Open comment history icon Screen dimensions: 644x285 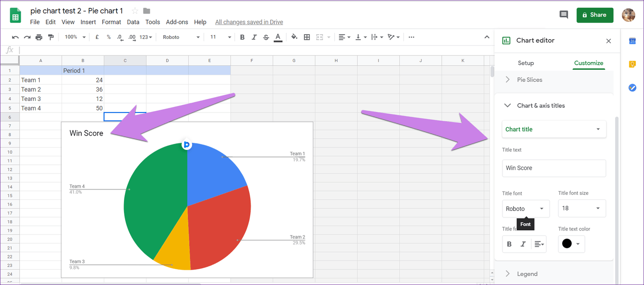tap(563, 15)
